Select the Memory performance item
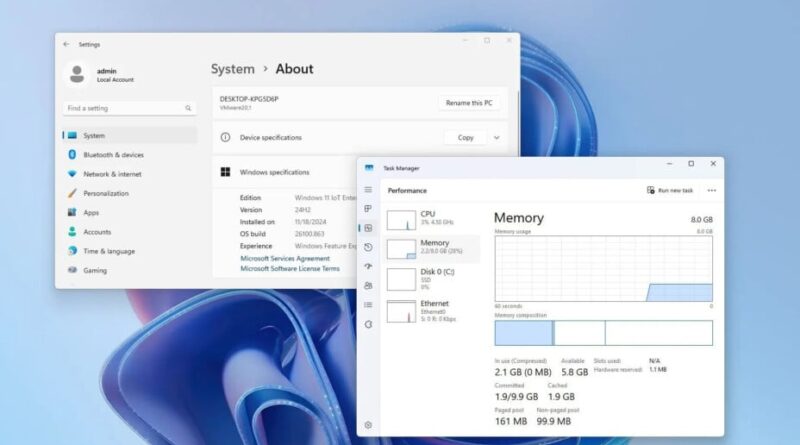This screenshot has width=800, height=445. [432, 249]
